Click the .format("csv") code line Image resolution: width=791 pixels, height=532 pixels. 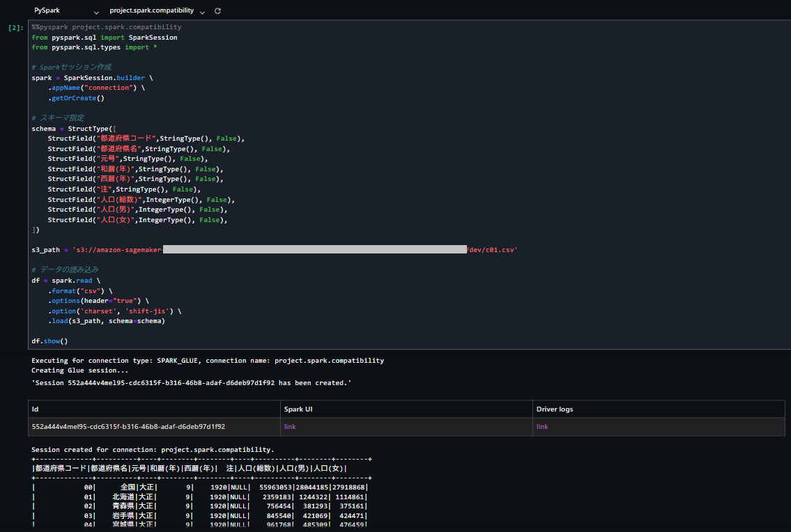click(80, 291)
